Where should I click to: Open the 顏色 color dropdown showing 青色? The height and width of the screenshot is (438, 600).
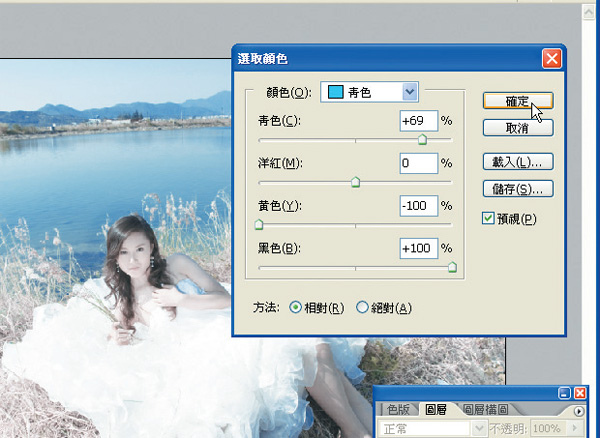[369, 92]
